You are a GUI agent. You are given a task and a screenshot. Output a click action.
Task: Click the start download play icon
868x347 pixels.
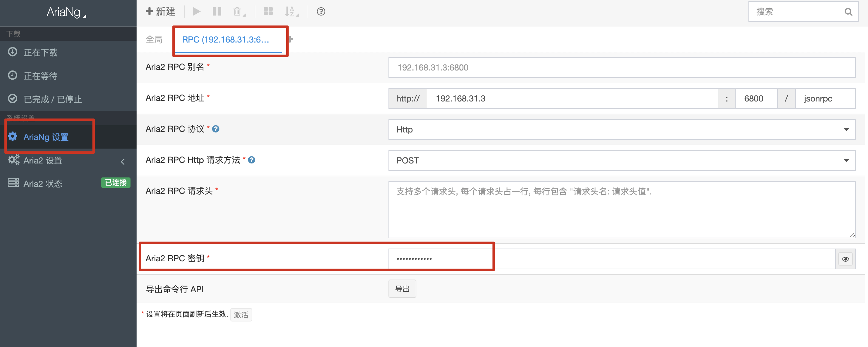pyautogui.click(x=196, y=12)
